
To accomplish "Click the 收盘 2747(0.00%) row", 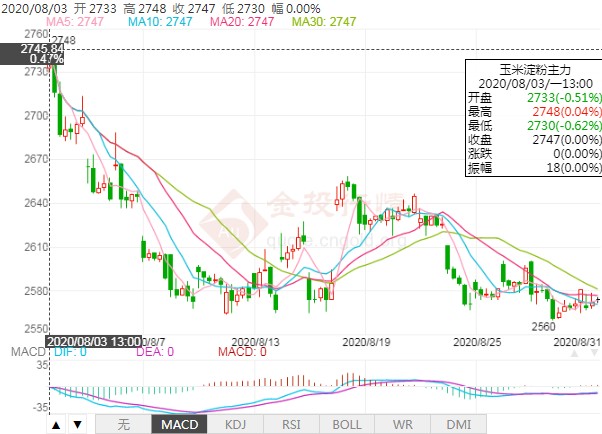I will (534, 139).
